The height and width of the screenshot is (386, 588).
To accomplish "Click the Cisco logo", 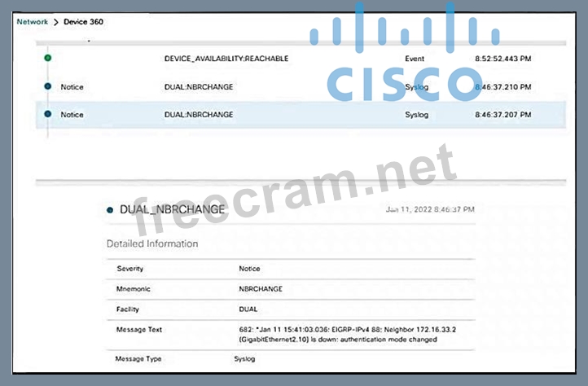I will point(405,59).
